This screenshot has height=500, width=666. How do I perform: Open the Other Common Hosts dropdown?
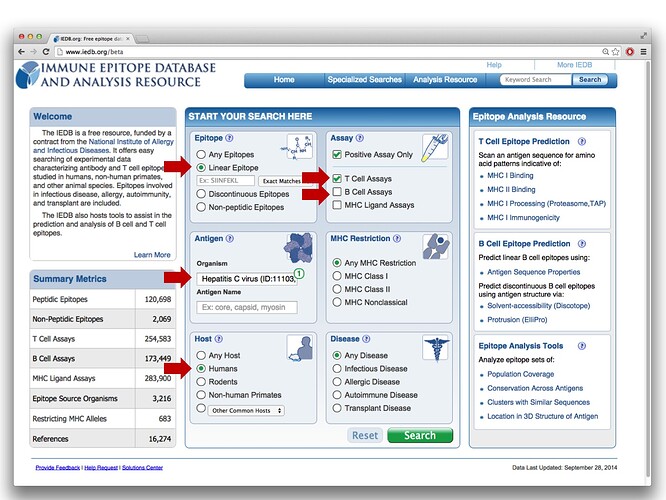click(x=247, y=411)
